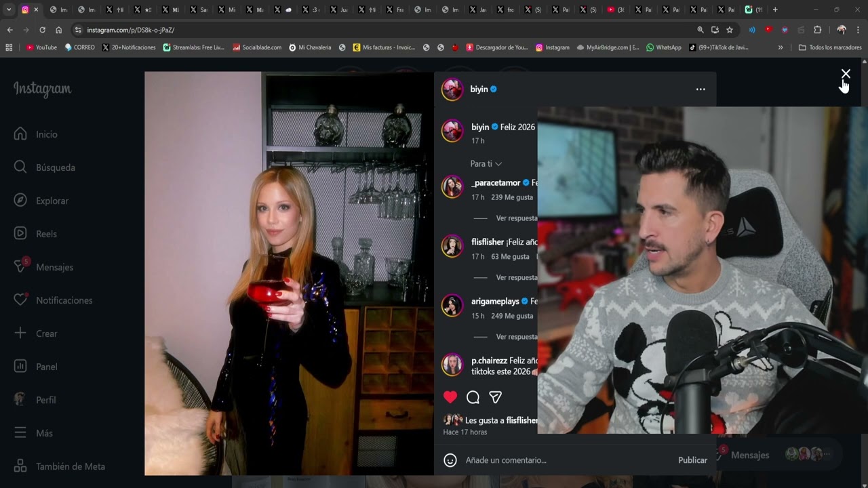Open the tab search dropdown arrow
Screen dimensions: 868x488
tap(9, 9)
